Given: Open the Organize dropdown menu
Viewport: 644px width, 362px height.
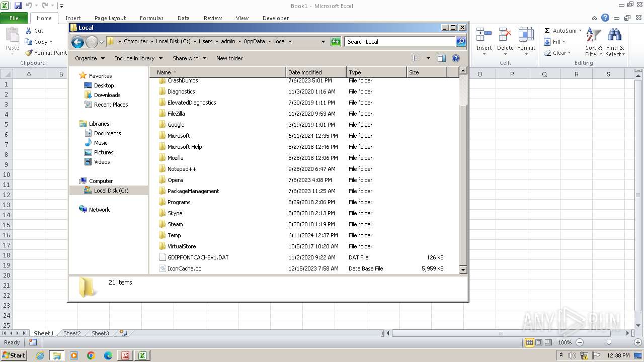Looking at the screenshot, I should 90,58.
